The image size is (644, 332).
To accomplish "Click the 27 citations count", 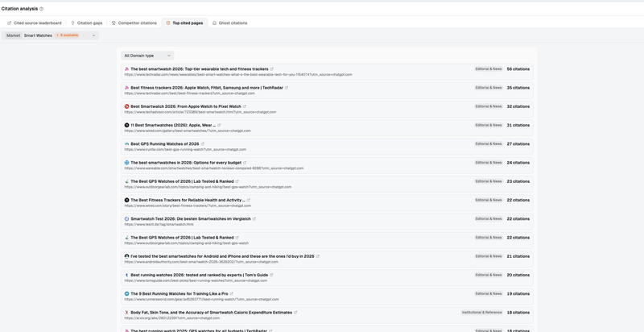I will [518, 143].
